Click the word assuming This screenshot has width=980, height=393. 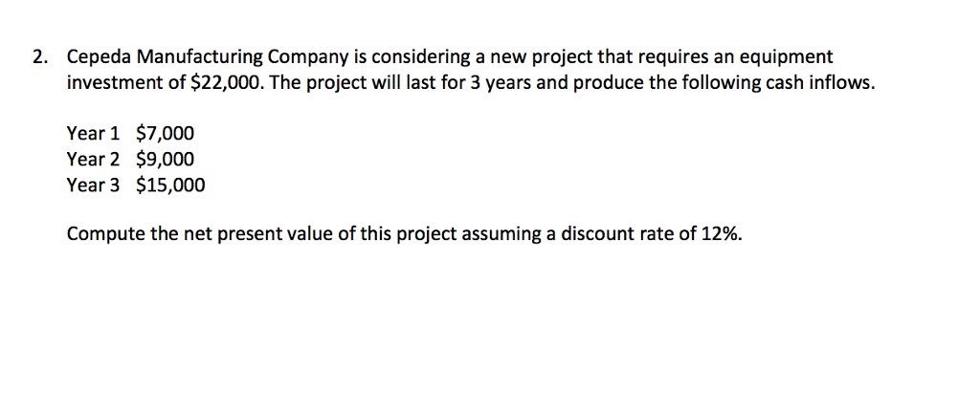(x=505, y=235)
